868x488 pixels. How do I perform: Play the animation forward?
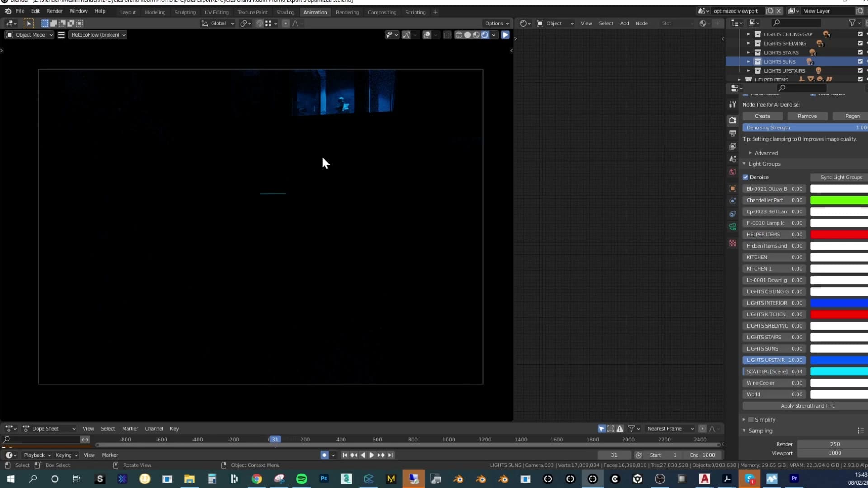[372, 455]
